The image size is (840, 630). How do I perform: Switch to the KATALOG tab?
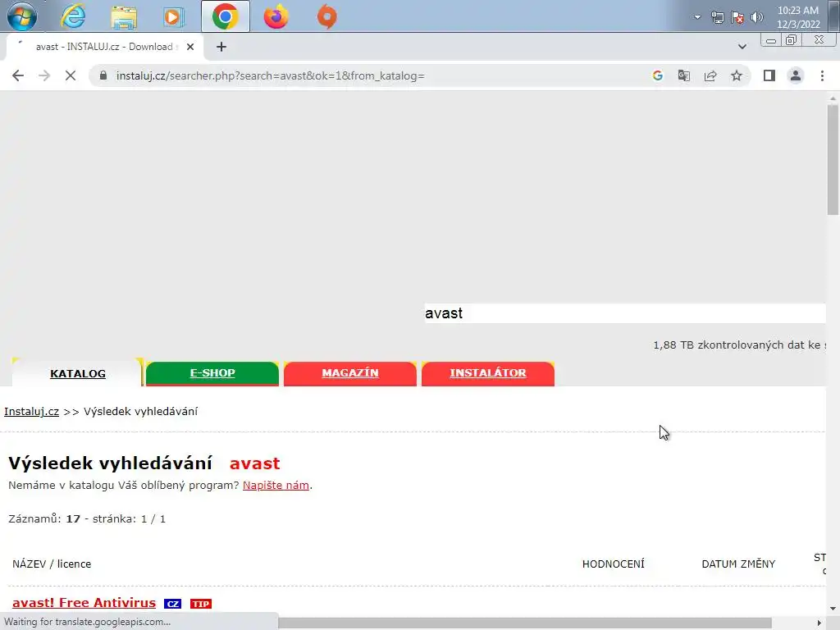(78, 373)
